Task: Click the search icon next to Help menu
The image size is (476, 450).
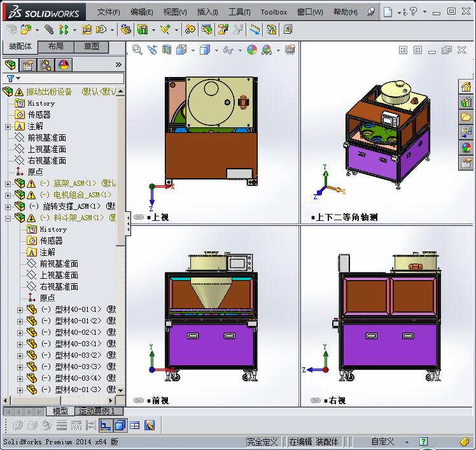Action: click(370, 12)
